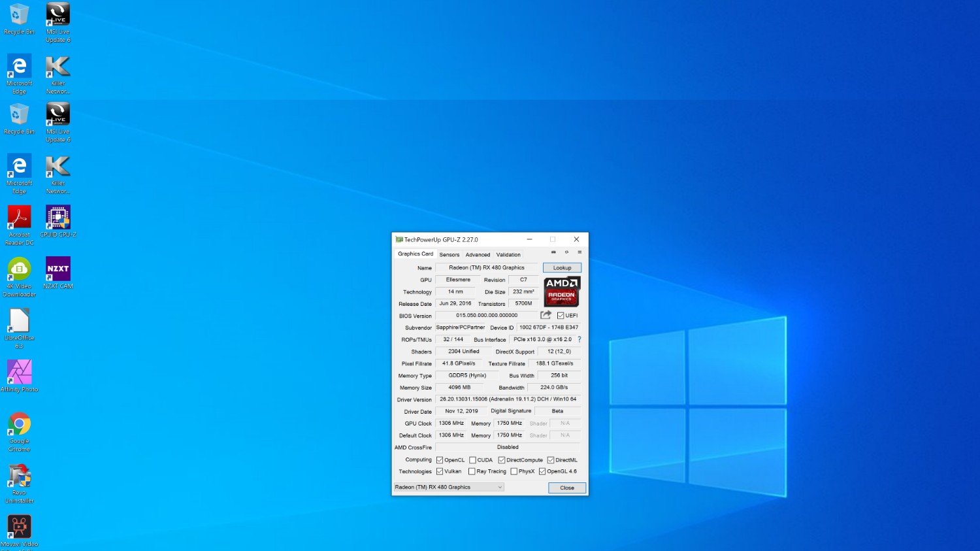Screen dimensions: 980x551
Task: Toggle the Vulkan checkbox
Action: (440, 472)
